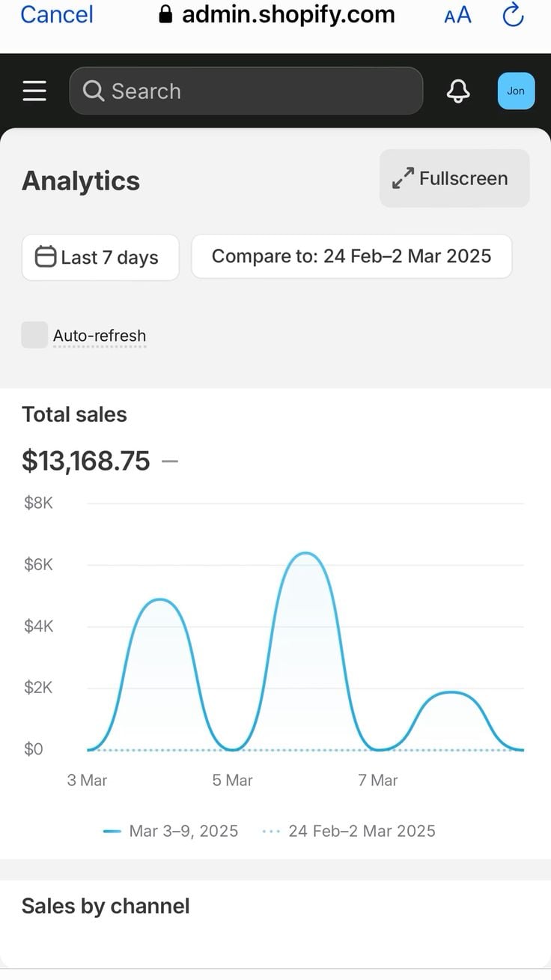Click the search magnifier icon

click(93, 91)
